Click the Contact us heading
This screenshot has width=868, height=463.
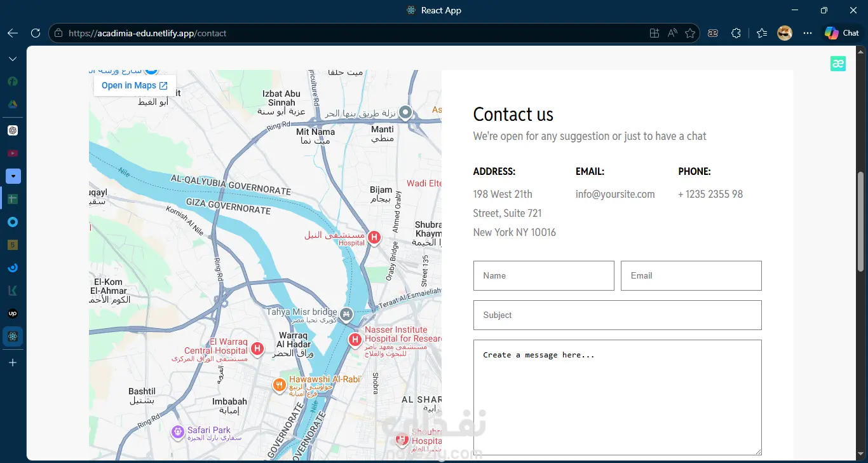513,114
